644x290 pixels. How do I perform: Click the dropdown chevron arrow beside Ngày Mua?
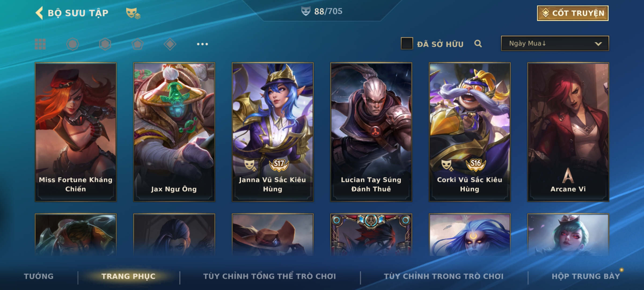coord(598,44)
